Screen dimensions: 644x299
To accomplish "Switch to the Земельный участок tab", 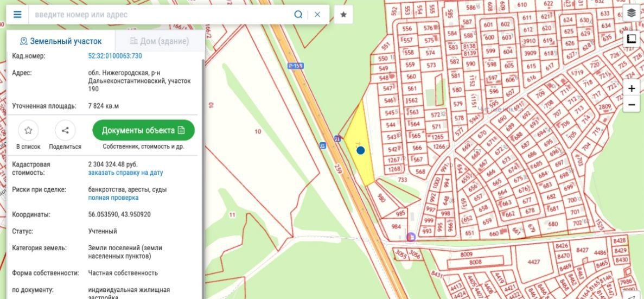I will point(60,41).
